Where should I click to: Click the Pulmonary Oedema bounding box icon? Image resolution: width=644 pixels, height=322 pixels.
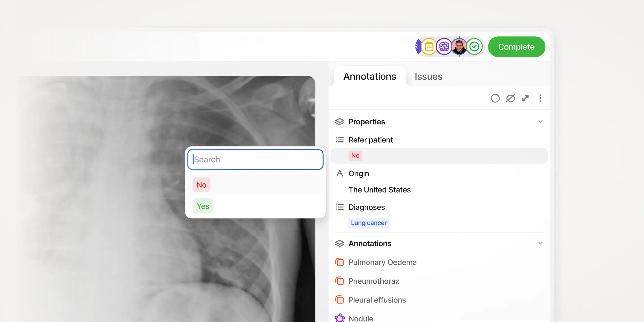(x=340, y=262)
